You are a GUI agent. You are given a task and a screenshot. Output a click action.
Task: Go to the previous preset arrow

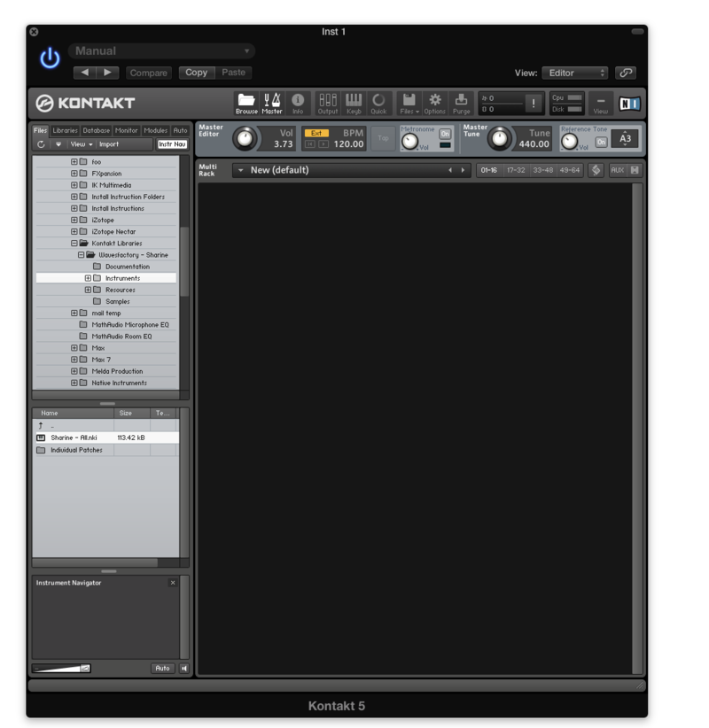click(84, 73)
